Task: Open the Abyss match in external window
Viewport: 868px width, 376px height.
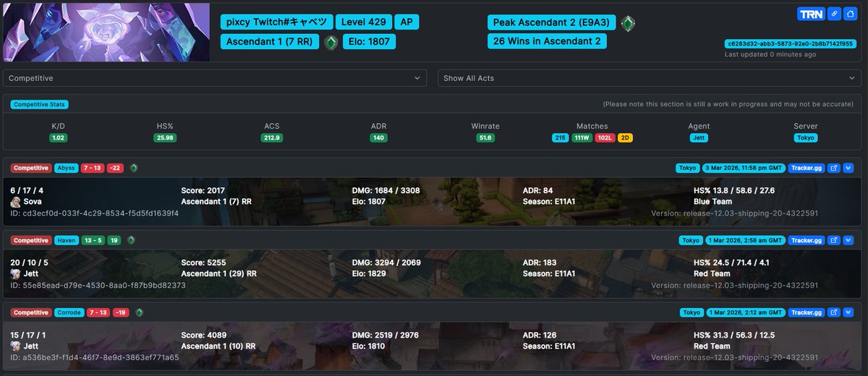Action: click(x=833, y=168)
